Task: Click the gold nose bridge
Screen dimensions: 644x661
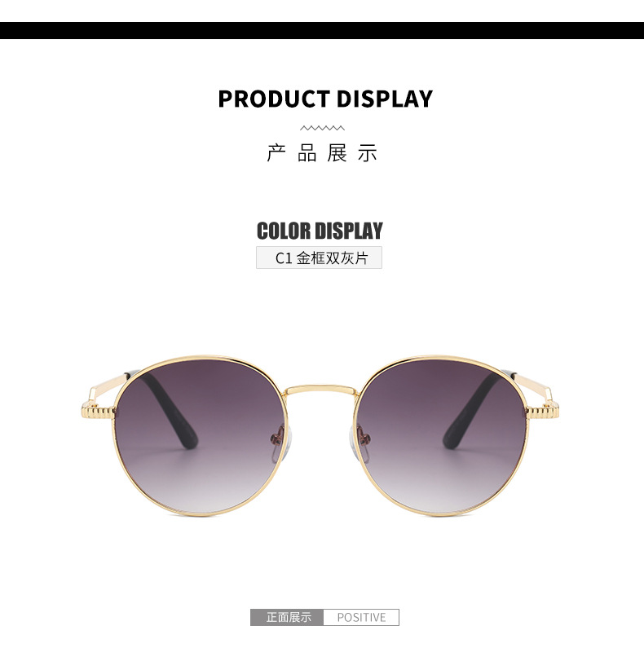Action: (x=321, y=389)
